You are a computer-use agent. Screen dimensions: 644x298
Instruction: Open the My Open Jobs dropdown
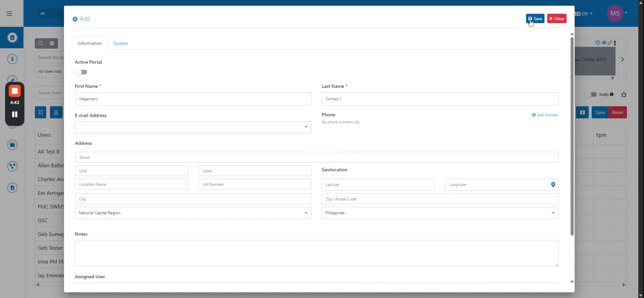point(50,71)
